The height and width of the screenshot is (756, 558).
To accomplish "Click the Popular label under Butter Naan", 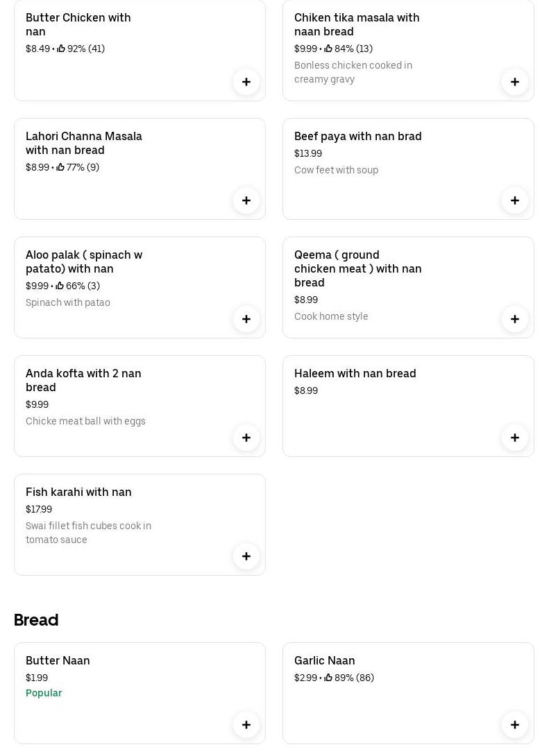I will 44,693.
